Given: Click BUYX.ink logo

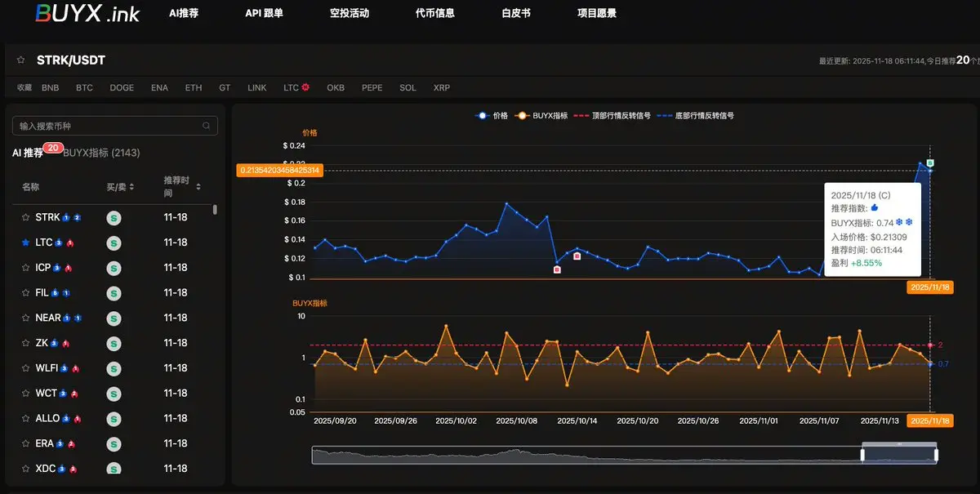Looking at the screenshot, I should tap(87, 13).
